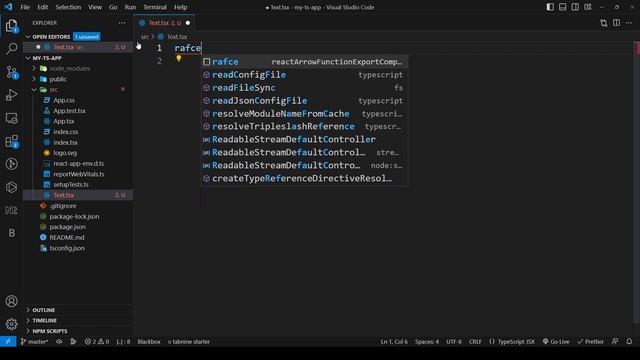The image size is (640, 360).
Task: Open the Terminal menu
Action: tap(155, 7)
